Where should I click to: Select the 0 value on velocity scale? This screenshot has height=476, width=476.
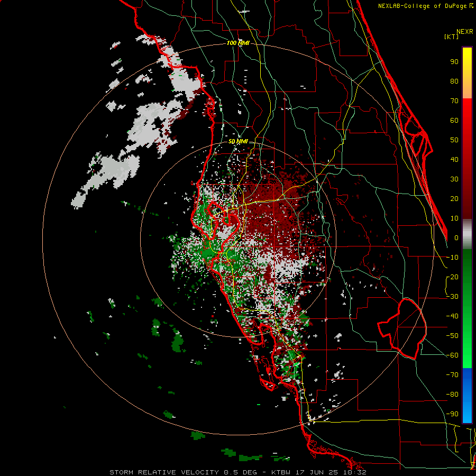pyautogui.click(x=456, y=238)
